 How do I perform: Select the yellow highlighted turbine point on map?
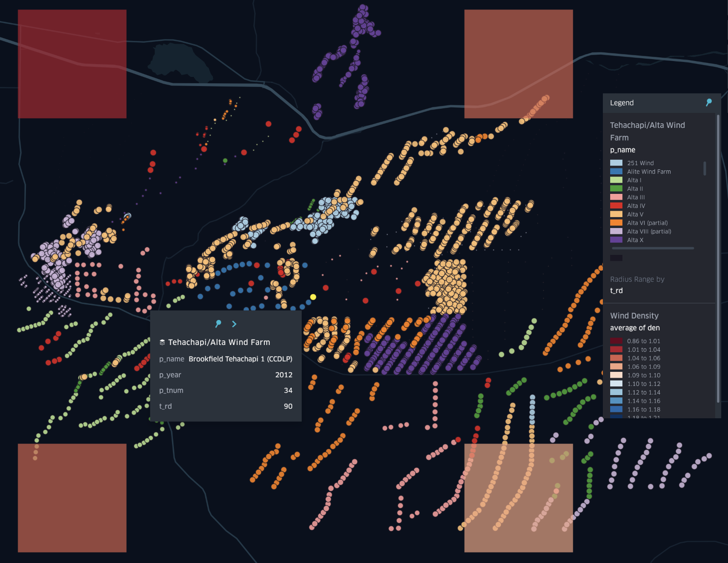click(313, 297)
